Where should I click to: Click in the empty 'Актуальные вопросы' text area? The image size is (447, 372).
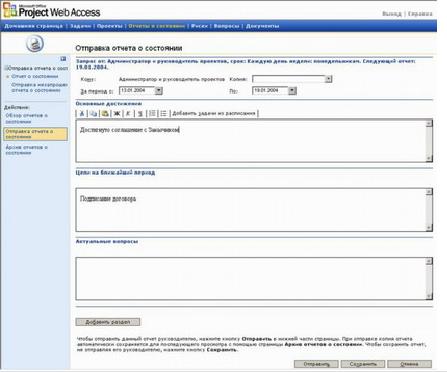[x=251, y=278]
